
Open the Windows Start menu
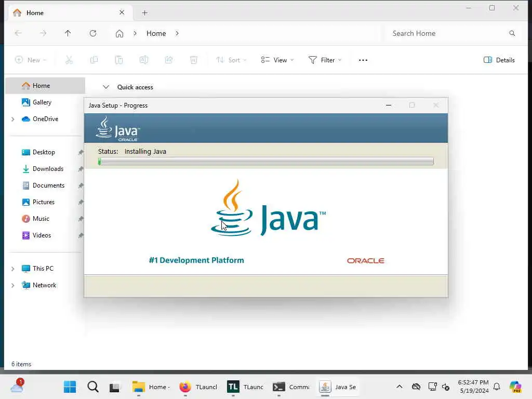pos(70,387)
